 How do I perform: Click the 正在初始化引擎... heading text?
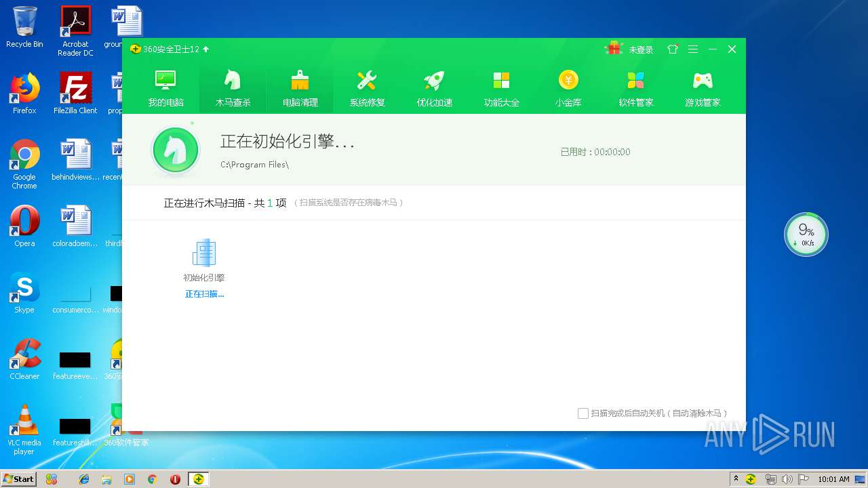click(288, 142)
